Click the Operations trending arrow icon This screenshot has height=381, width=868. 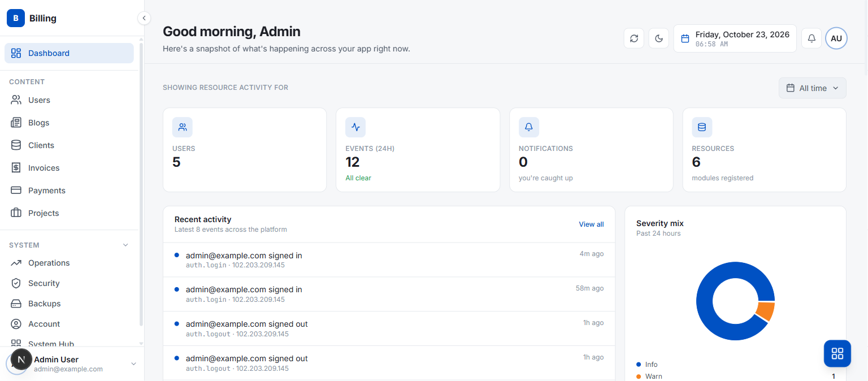click(x=16, y=263)
